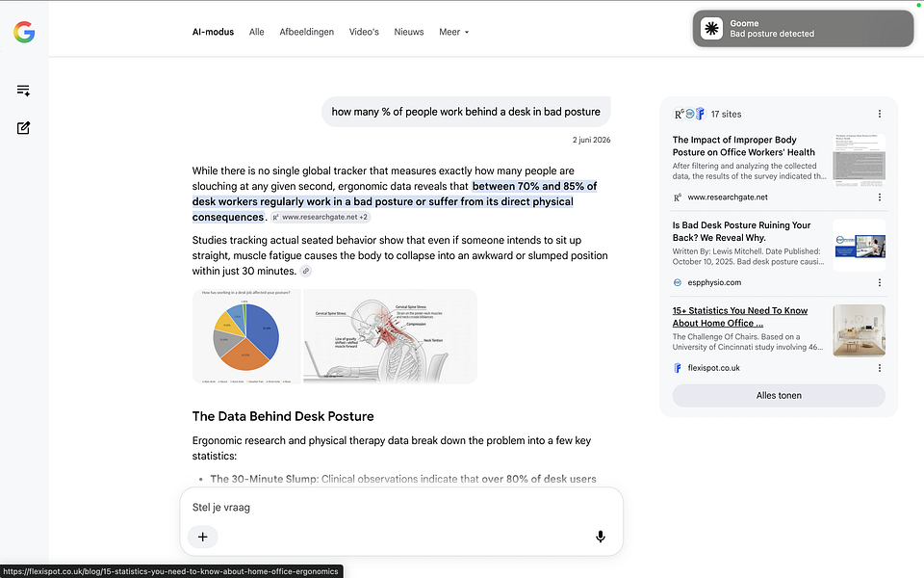The width and height of the screenshot is (924, 578).
Task: Click stacked site favicons next to 17 sites
Action: click(689, 114)
